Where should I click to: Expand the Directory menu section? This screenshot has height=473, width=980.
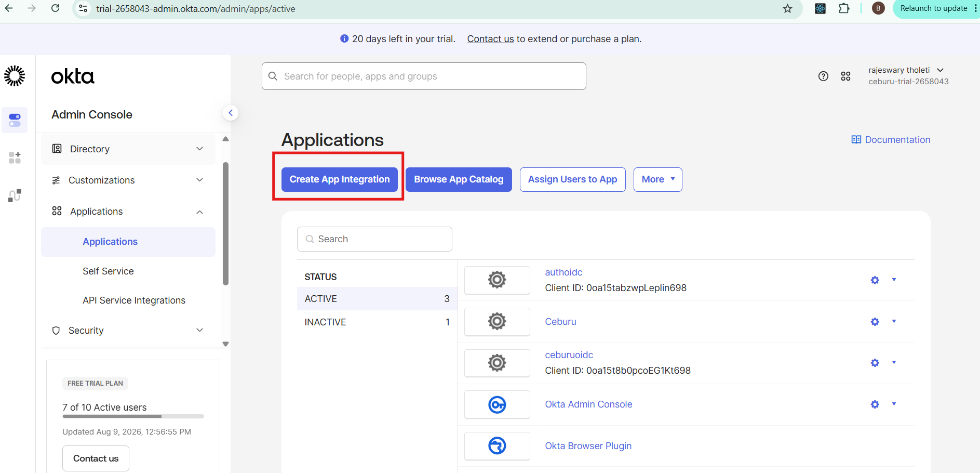click(x=128, y=149)
